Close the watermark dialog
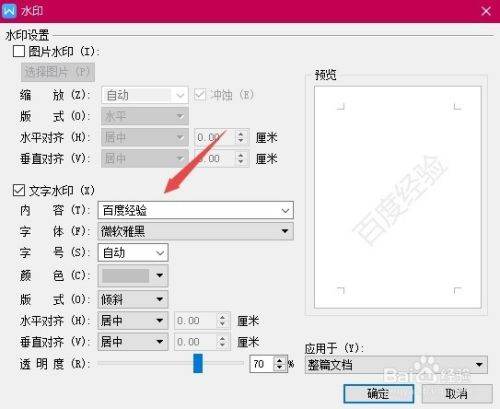The image size is (500, 409). (486, 11)
